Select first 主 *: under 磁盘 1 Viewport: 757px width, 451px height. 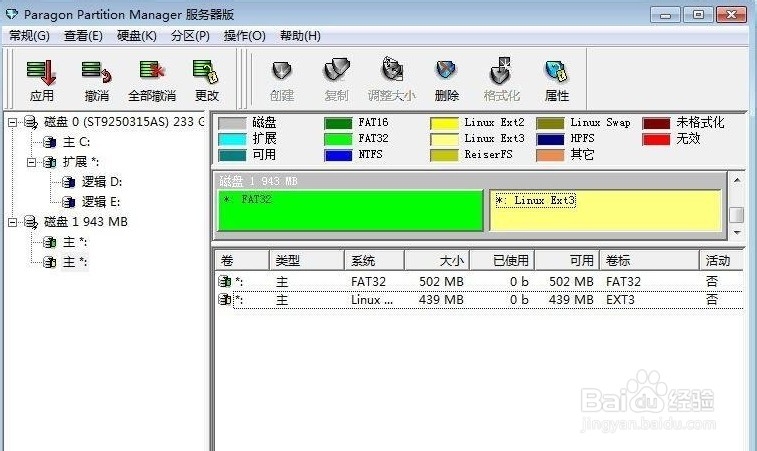(x=75, y=242)
